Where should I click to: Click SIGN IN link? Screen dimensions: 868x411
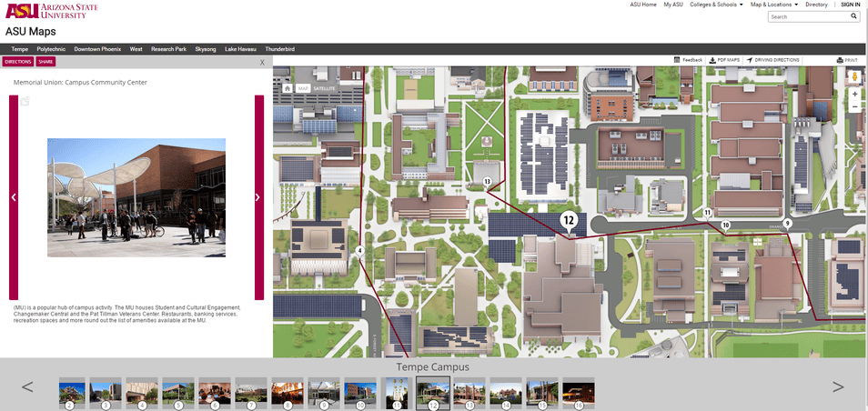(x=851, y=5)
